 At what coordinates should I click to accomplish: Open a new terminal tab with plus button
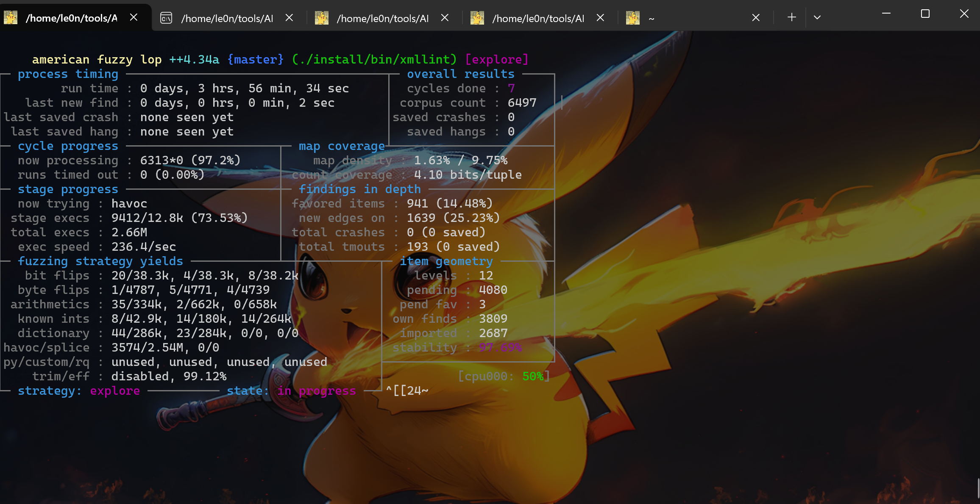(791, 17)
